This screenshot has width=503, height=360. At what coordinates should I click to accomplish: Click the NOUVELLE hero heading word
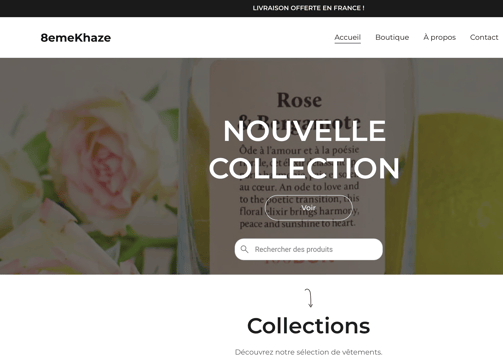click(x=305, y=131)
